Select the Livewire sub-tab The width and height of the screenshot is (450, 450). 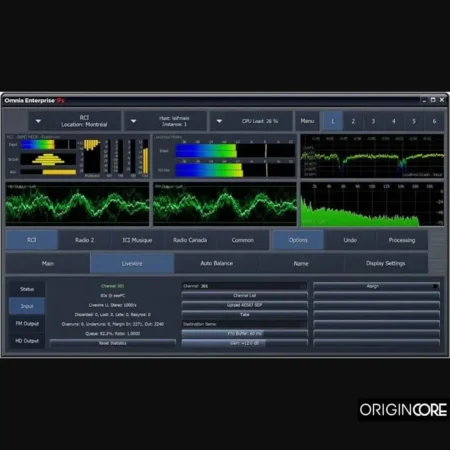[132, 263]
